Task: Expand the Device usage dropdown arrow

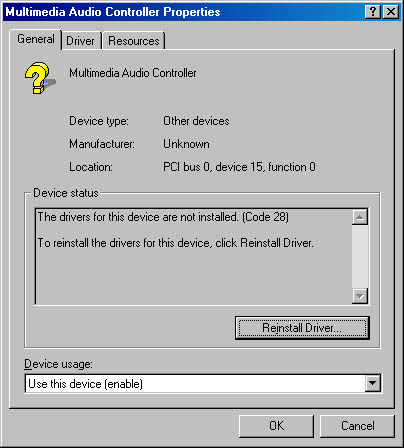Action: pos(372,384)
